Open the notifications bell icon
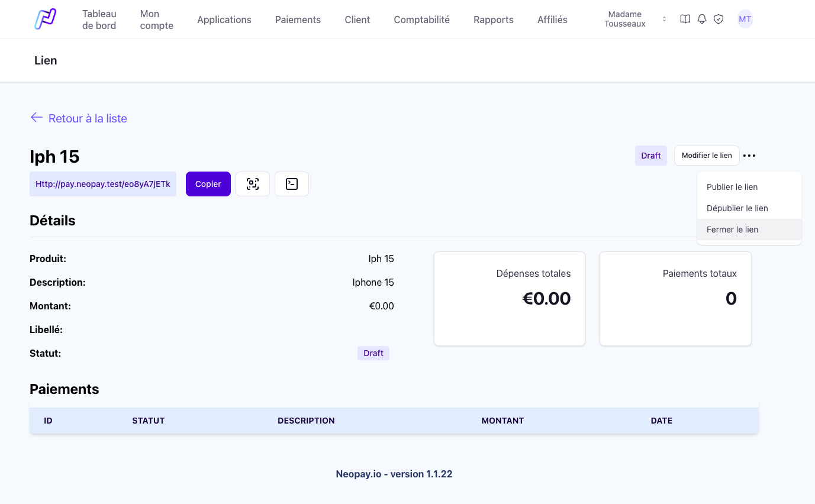The height and width of the screenshot is (504, 815). coord(702,19)
